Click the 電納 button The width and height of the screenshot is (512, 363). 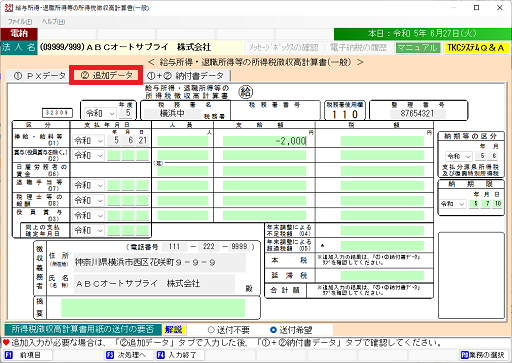19,34
